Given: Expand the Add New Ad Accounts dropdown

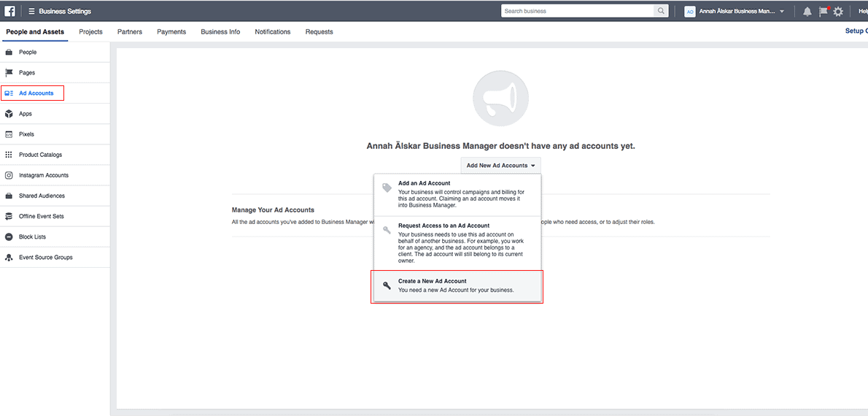Looking at the screenshot, I should tap(500, 166).
